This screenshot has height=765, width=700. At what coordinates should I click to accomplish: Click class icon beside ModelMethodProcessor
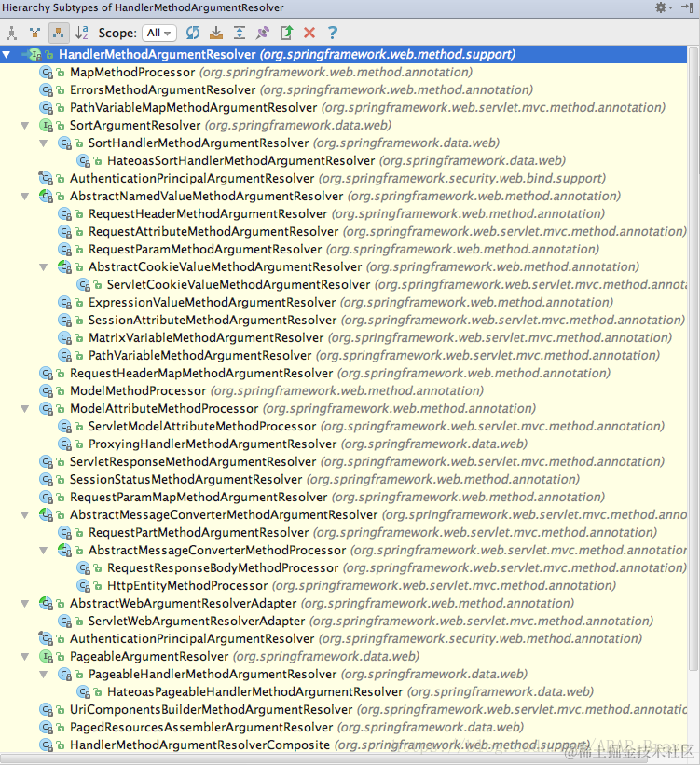(x=47, y=391)
